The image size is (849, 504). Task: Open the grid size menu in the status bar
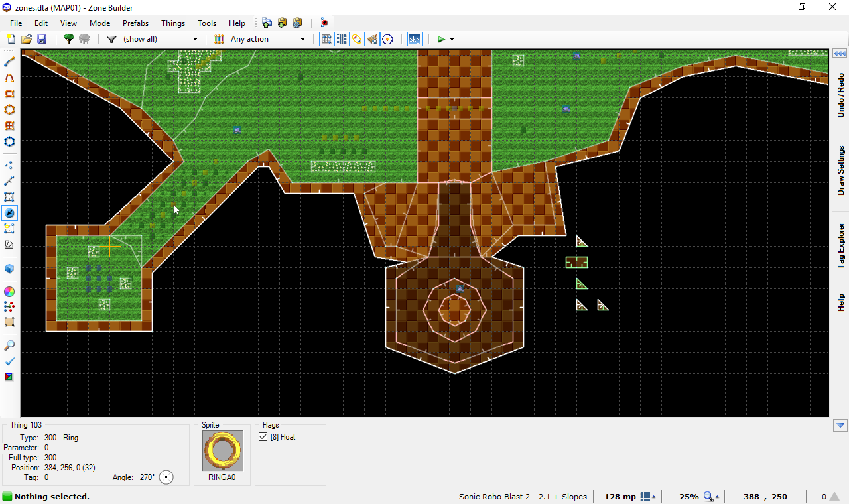click(x=649, y=497)
